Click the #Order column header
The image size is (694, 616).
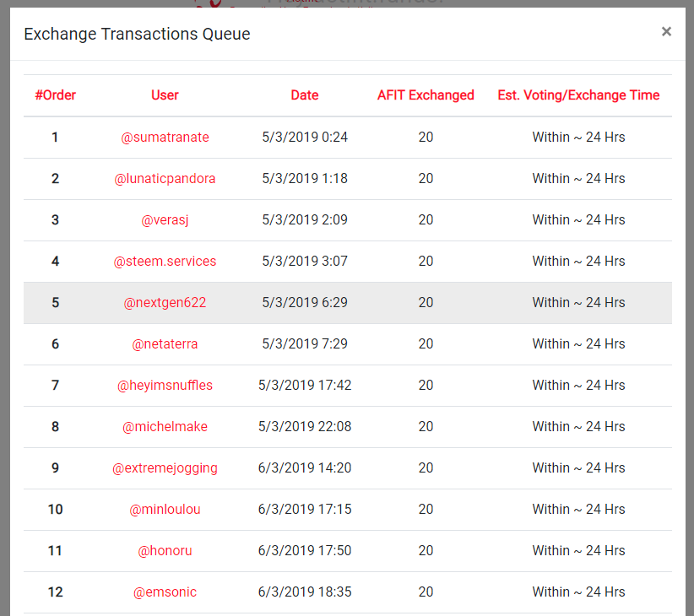[56, 95]
